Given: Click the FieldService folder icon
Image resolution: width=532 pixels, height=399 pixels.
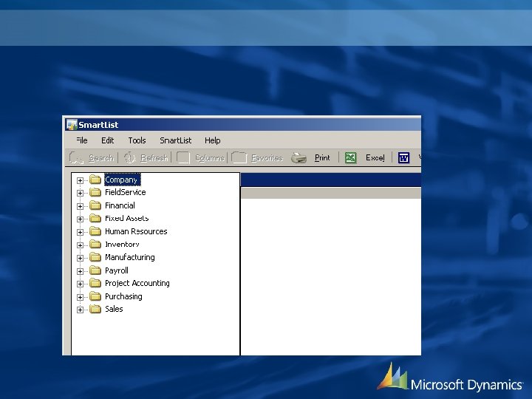Looking at the screenshot, I should (x=95, y=192).
